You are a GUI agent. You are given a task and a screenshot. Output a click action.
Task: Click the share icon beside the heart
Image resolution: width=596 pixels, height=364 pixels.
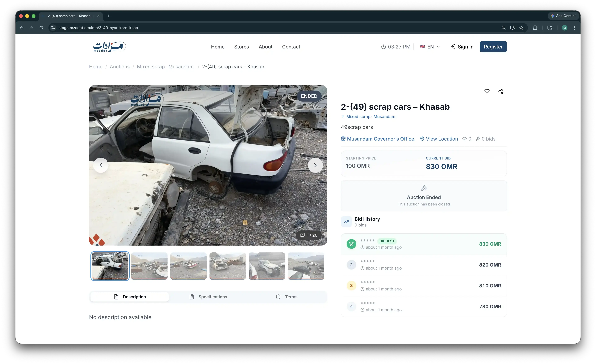coord(500,91)
